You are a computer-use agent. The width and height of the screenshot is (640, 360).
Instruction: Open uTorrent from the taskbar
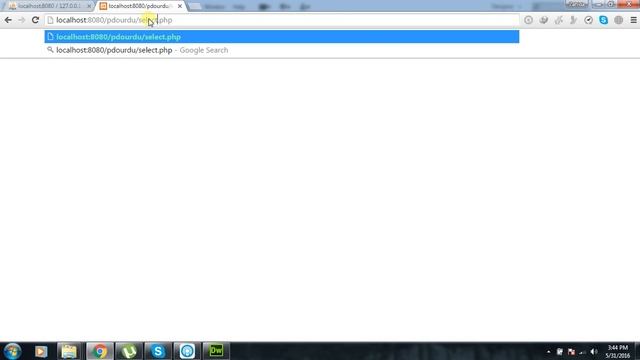[129, 351]
